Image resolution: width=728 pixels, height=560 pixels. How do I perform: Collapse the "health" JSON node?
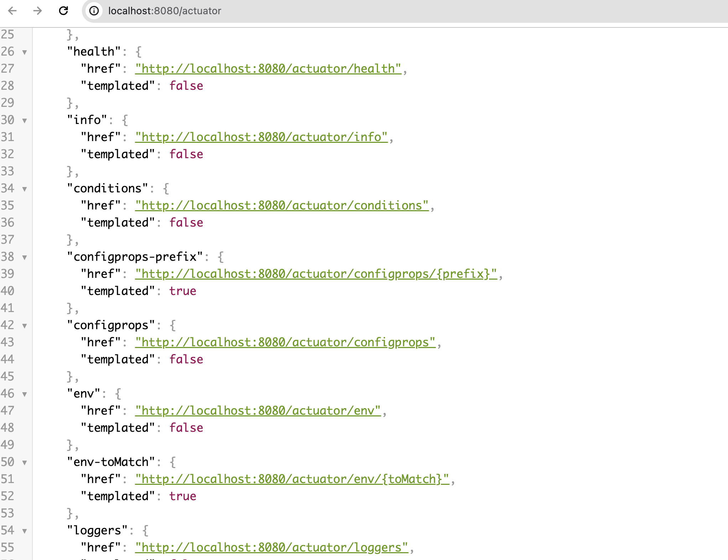25,52
